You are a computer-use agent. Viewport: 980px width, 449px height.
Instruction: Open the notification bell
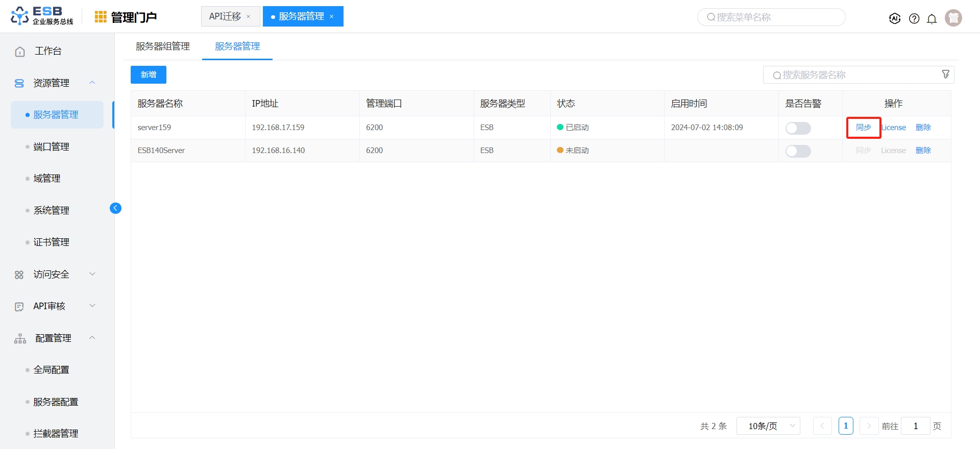[932, 19]
